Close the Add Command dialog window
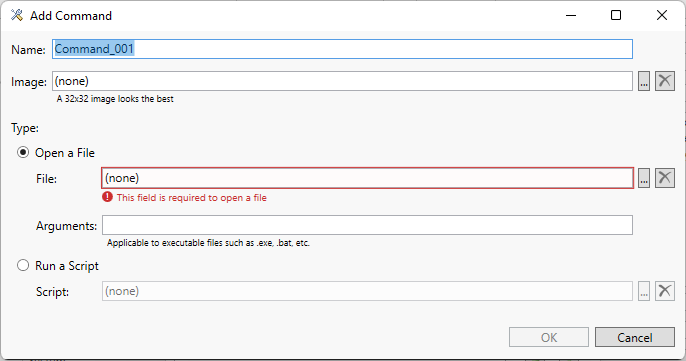The height and width of the screenshot is (361, 686). point(662,15)
